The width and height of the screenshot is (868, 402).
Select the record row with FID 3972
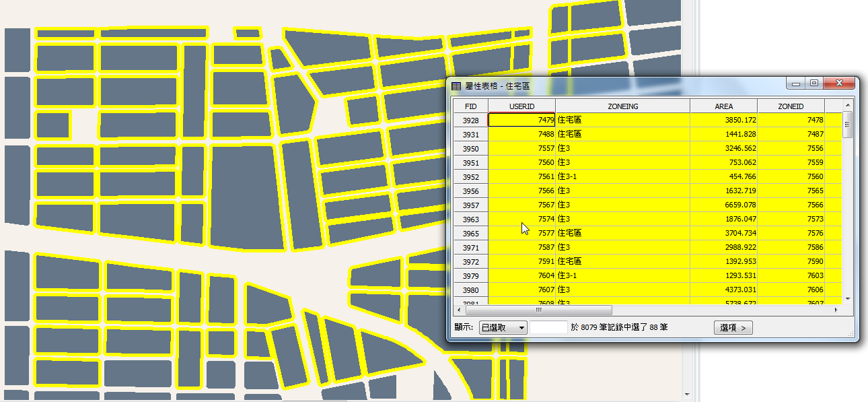coord(471,261)
